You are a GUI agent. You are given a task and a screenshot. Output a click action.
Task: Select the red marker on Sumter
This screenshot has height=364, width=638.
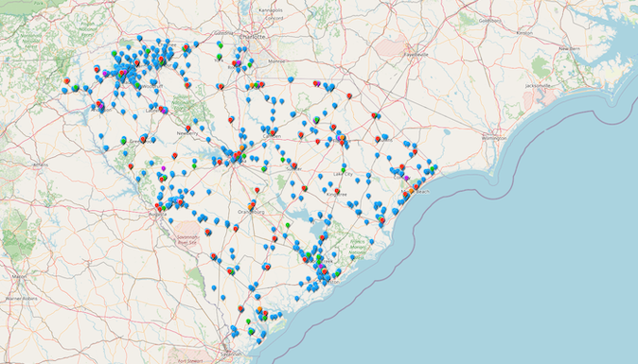pyautogui.click(x=294, y=165)
